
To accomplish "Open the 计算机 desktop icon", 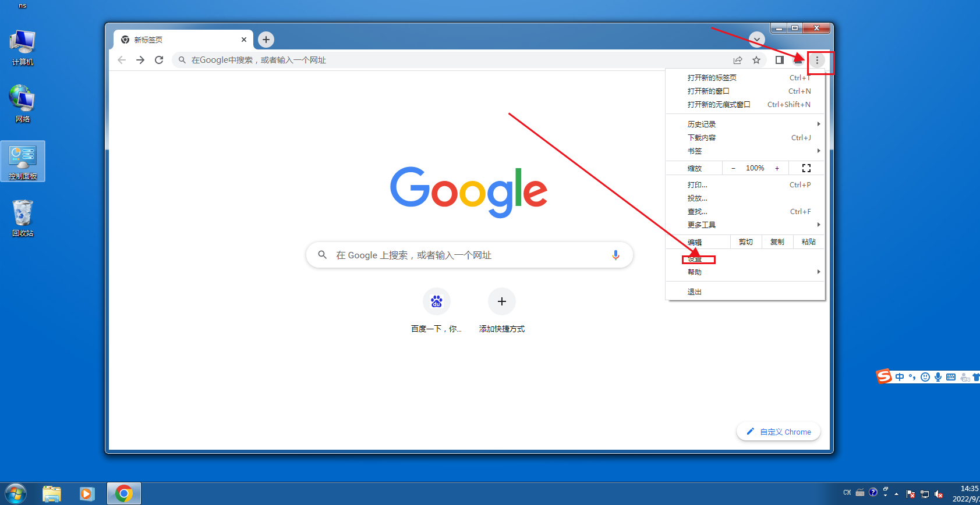I will [23, 48].
